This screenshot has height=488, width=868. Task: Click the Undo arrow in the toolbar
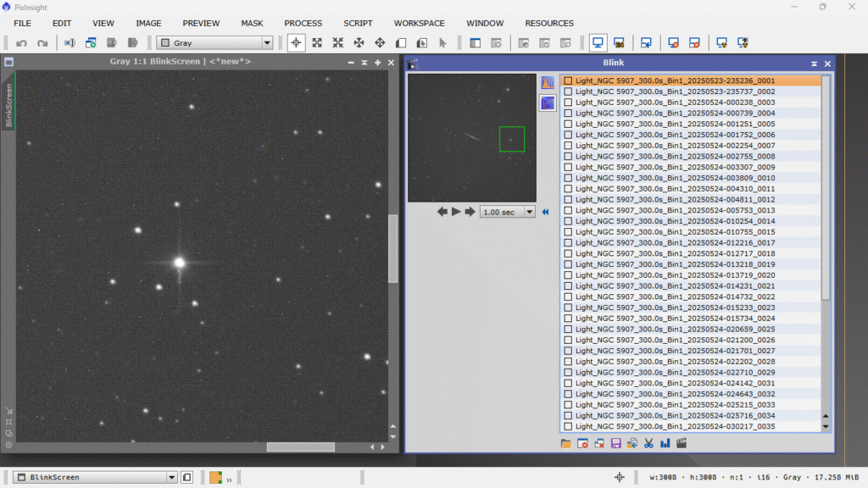(x=21, y=42)
